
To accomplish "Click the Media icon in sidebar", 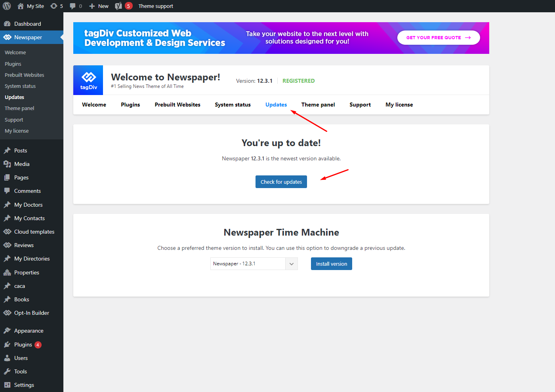I will (7, 164).
